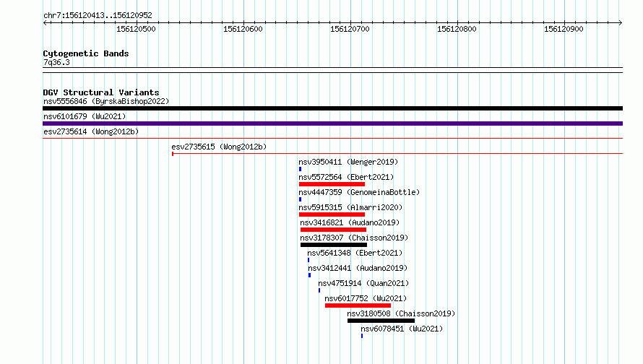This screenshot has width=643, height=364.
Task: Click the nsv6101679 (Wu2021) label
Action: point(85,116)
